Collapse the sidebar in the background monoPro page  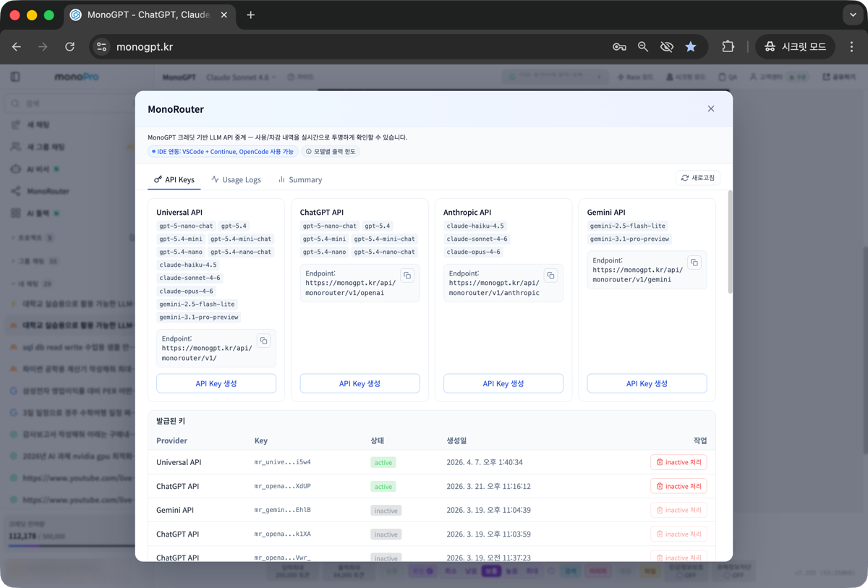click(x=15, y=77)
